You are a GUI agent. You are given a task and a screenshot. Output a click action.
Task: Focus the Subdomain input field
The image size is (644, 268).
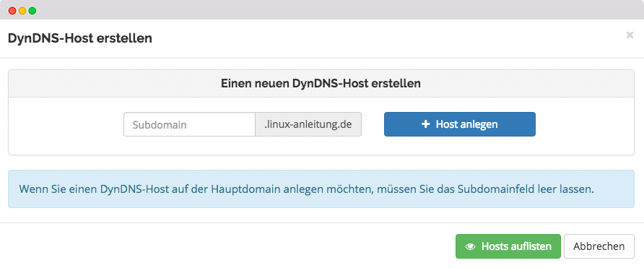(x=189, y=124)
